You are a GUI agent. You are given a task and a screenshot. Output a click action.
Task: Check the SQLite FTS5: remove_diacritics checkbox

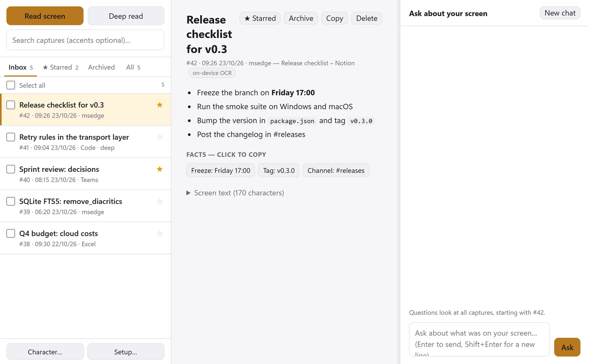[x=11, y=201]
